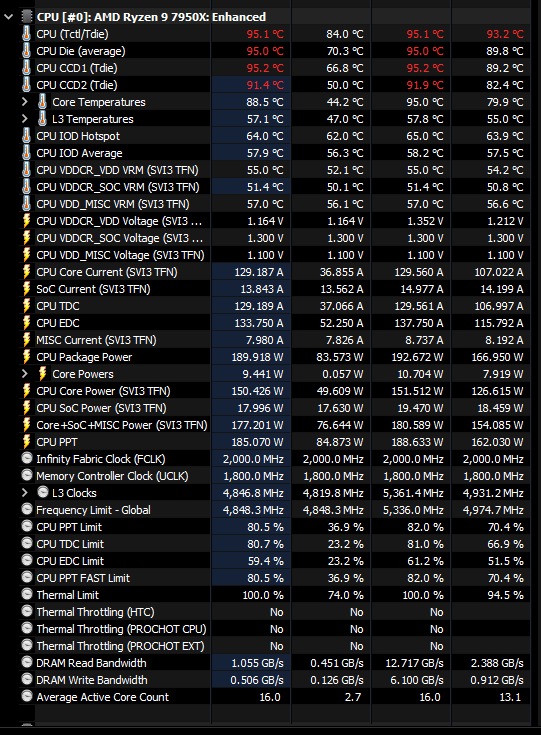Image resolution: width=541 pixels, height=735 pixels.
Task: Click thermometer icon beside Core Temperatures
Action: [42, 102]
